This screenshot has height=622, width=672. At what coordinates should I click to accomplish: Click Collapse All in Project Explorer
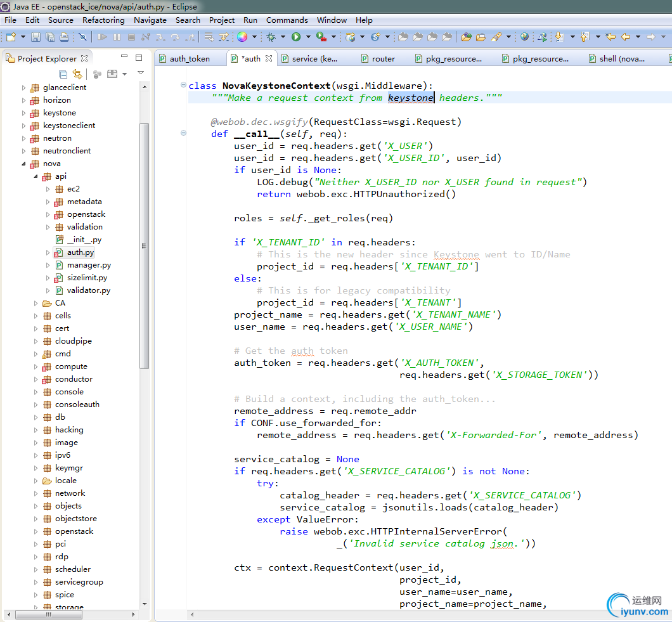pos(63,74)
